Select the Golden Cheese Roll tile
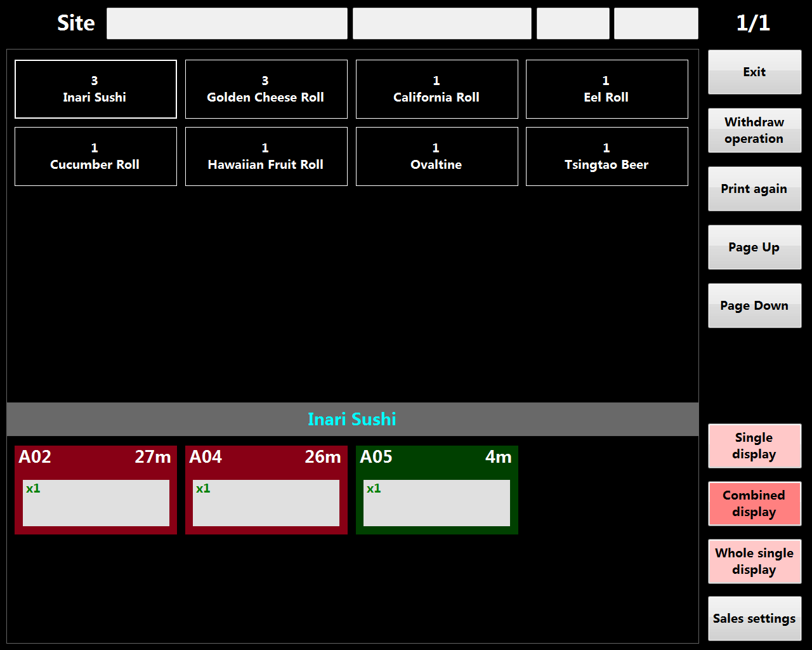This screenshot has height=650, width=812. pyautogui.click(x=266, y=89)
